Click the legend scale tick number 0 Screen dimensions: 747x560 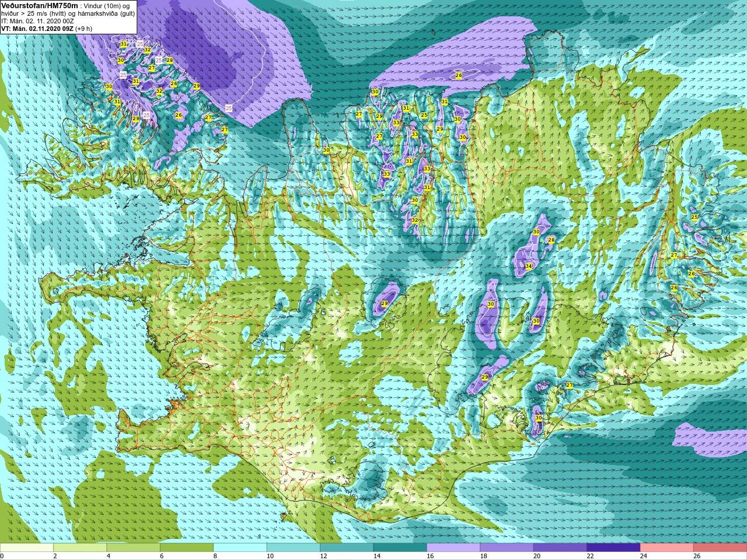pyautogui.click(x=2, y=556)
